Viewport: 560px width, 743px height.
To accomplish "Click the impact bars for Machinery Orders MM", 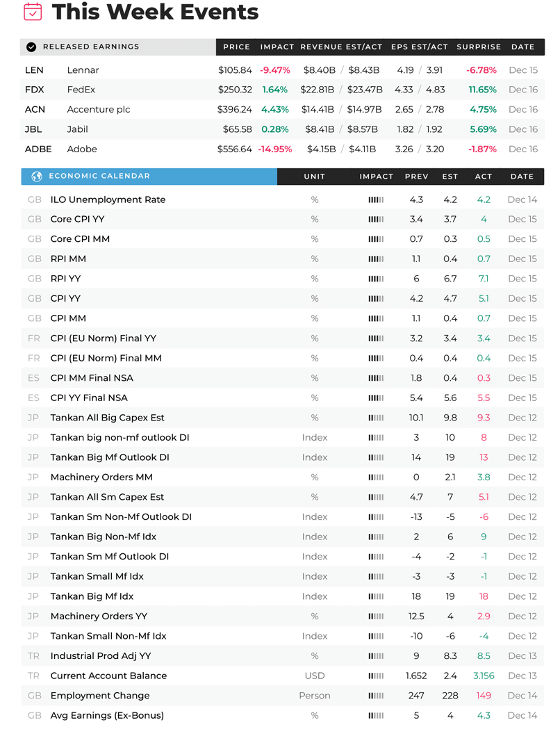I will [x=376, y=477].
